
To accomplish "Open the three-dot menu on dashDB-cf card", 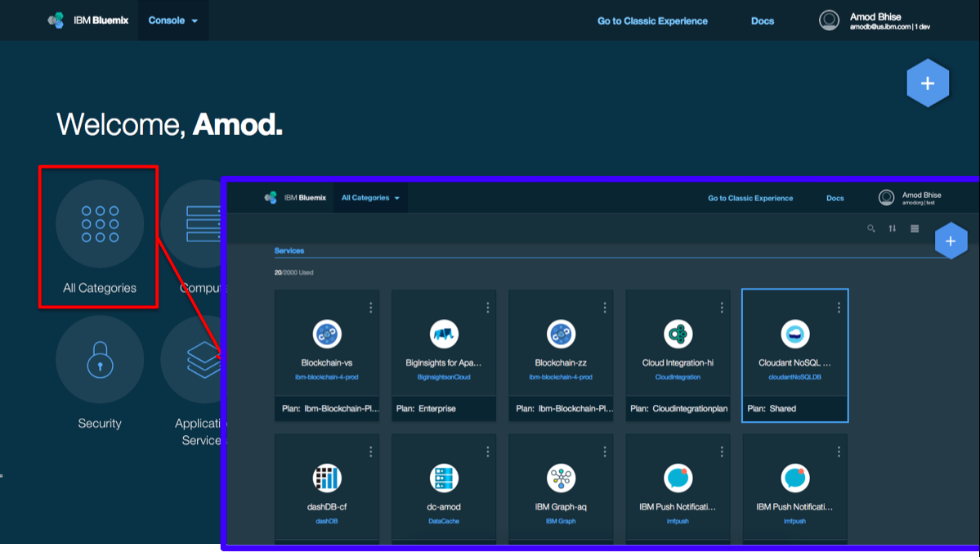I will point(370,451).
